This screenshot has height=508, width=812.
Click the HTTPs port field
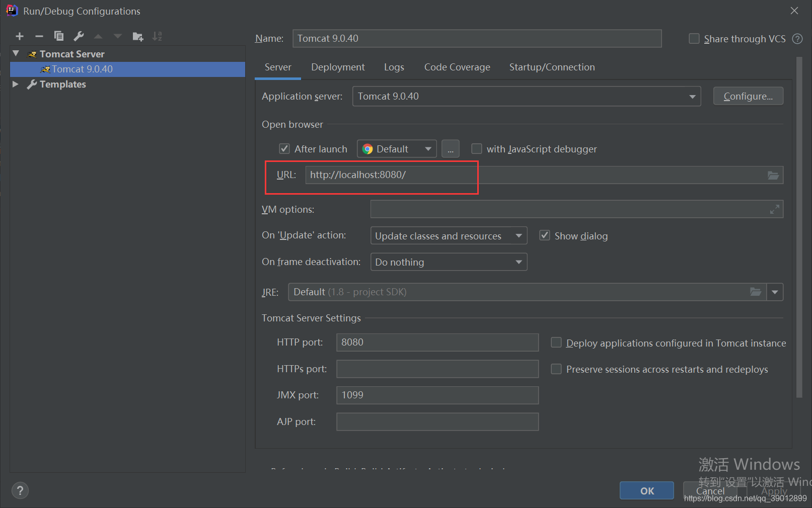tap(437, 369)
